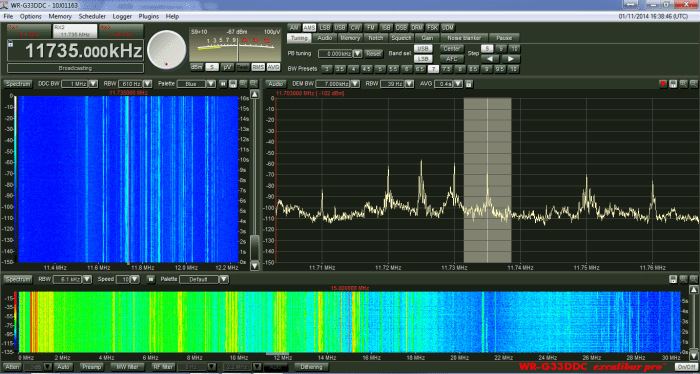Select CW demodulation mode
The width and height of the screenshot is (700, 374).
tap(355, 28)
